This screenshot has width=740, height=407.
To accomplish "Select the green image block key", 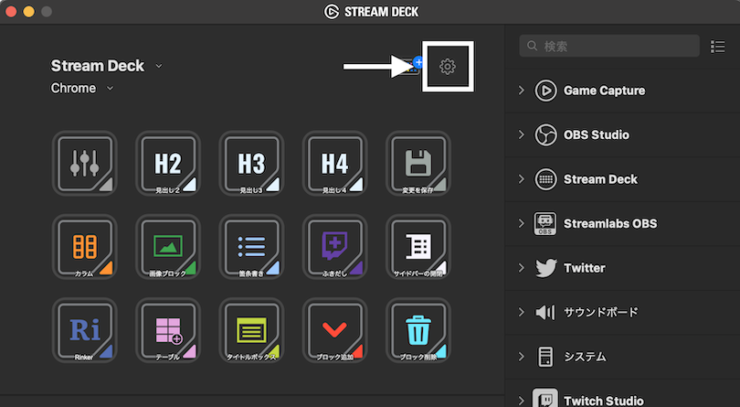I will coord(168,247).
